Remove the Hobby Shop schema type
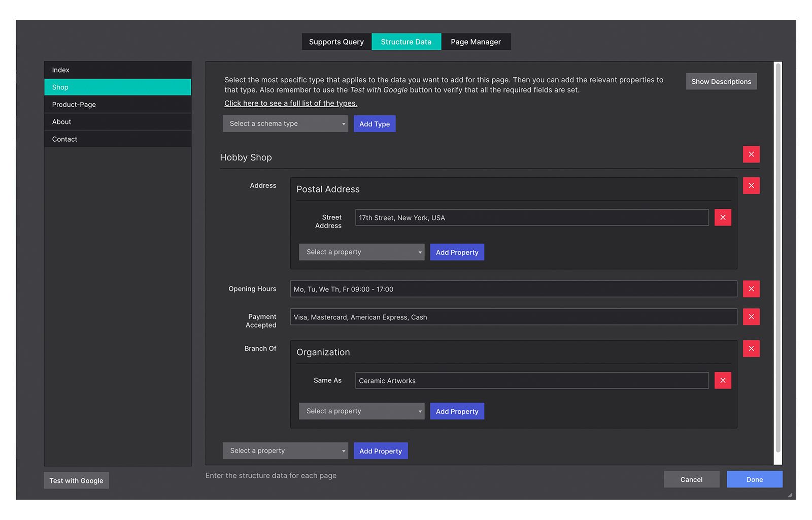The height and width of the screenshot is (520, 812). tap(751, 154)
